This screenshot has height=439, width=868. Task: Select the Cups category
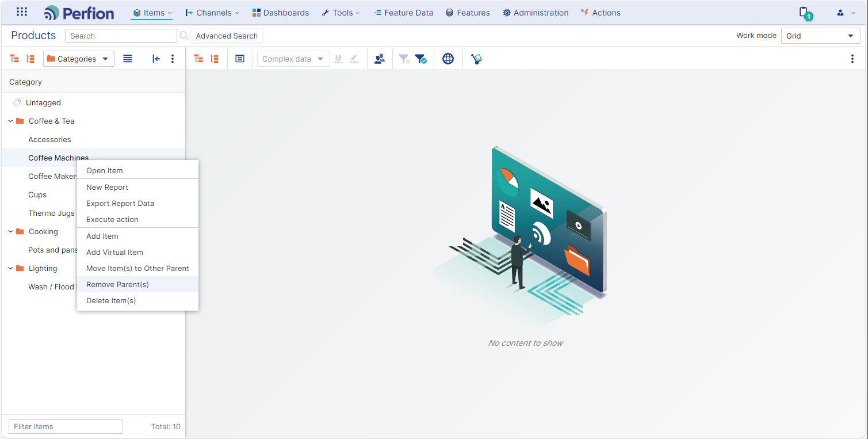click(x=37, y=194)
